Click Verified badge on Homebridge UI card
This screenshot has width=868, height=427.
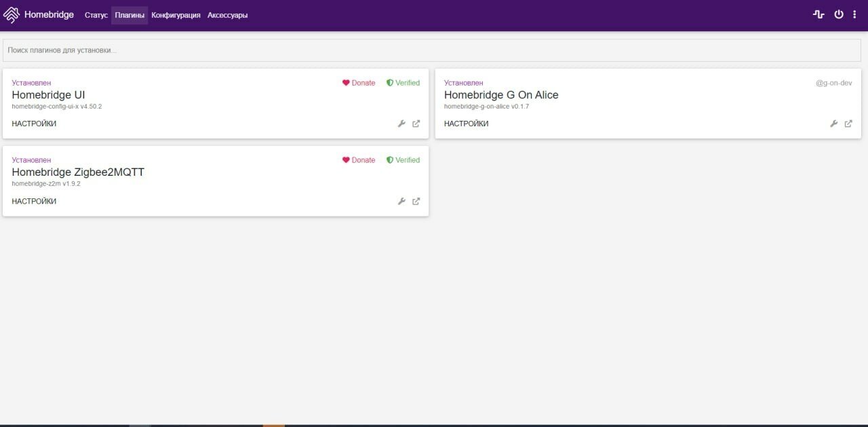click(x=403, y=83)
